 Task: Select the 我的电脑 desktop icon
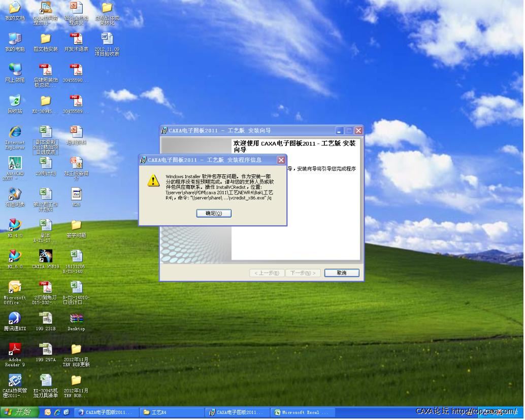15,42
